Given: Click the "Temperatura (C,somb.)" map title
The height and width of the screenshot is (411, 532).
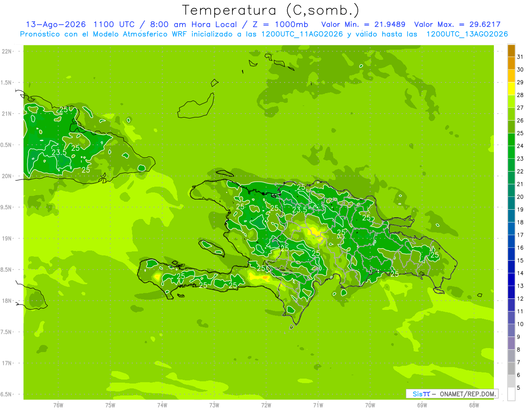Looking at the screenshot, I should point(271,10).
